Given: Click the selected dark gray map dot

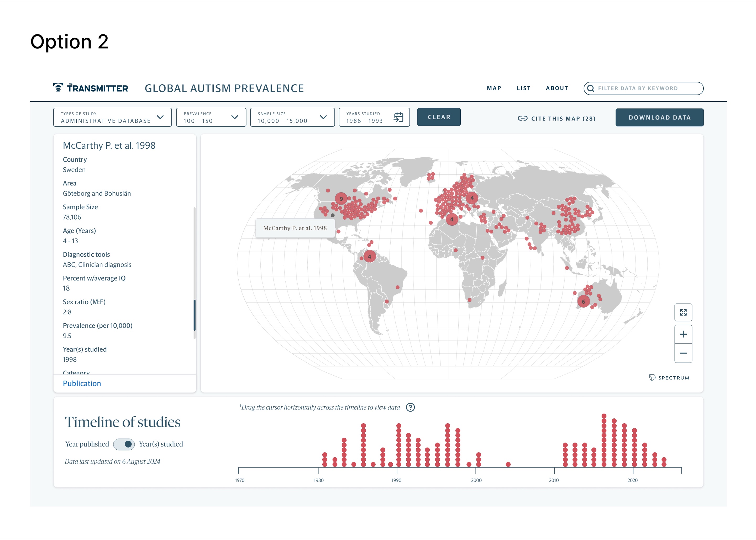Looking at the screenshot, I should tap(333, 215).
